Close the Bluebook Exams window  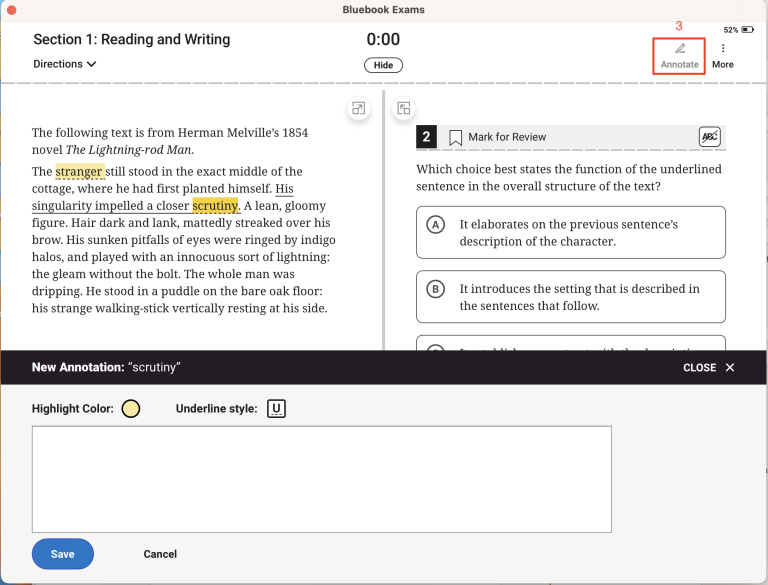tap(12, 10)
